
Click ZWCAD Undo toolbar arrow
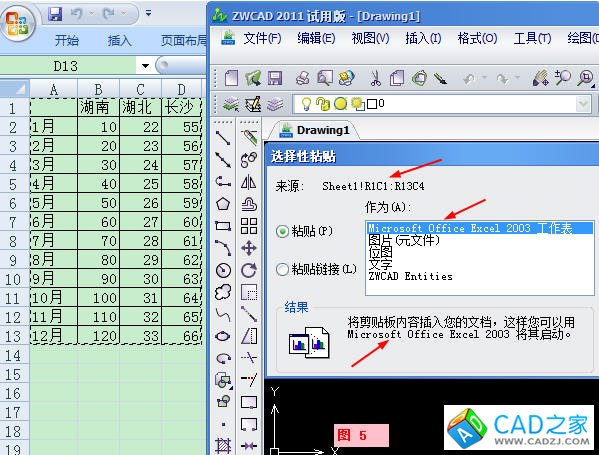[x=468, y=79]
